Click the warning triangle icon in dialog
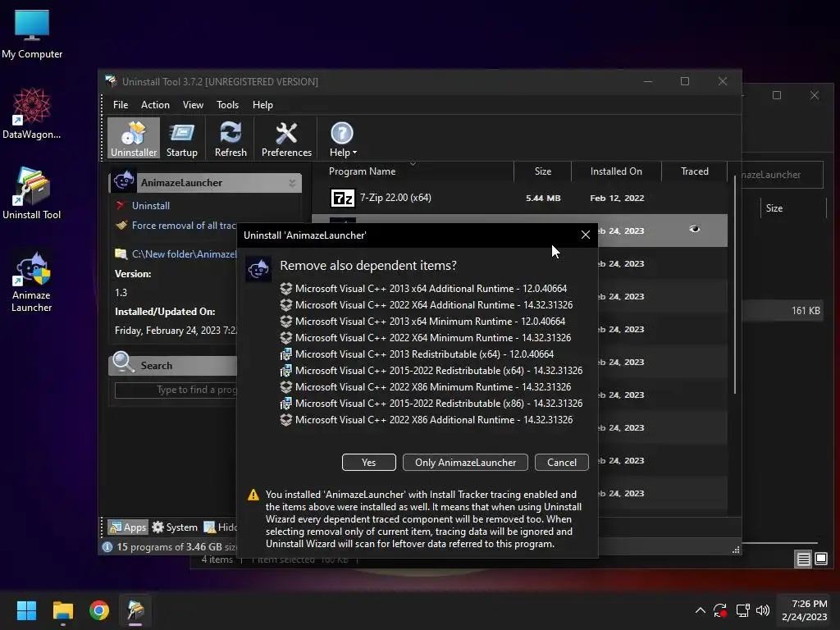The width and height of the screenshot is (840, 630). click(x=253, y=495)
